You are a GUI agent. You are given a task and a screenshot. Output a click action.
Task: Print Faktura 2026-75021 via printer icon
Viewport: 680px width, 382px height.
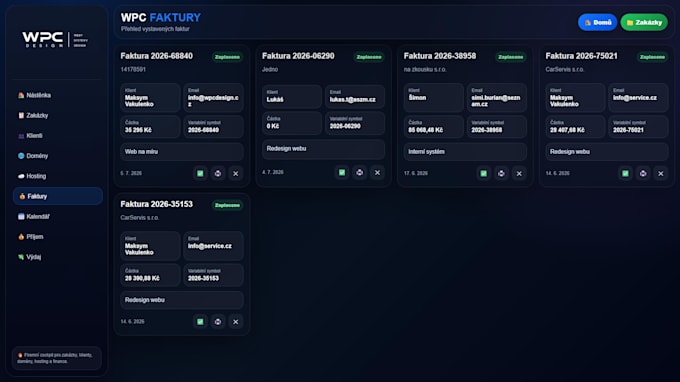pos(643,173)
